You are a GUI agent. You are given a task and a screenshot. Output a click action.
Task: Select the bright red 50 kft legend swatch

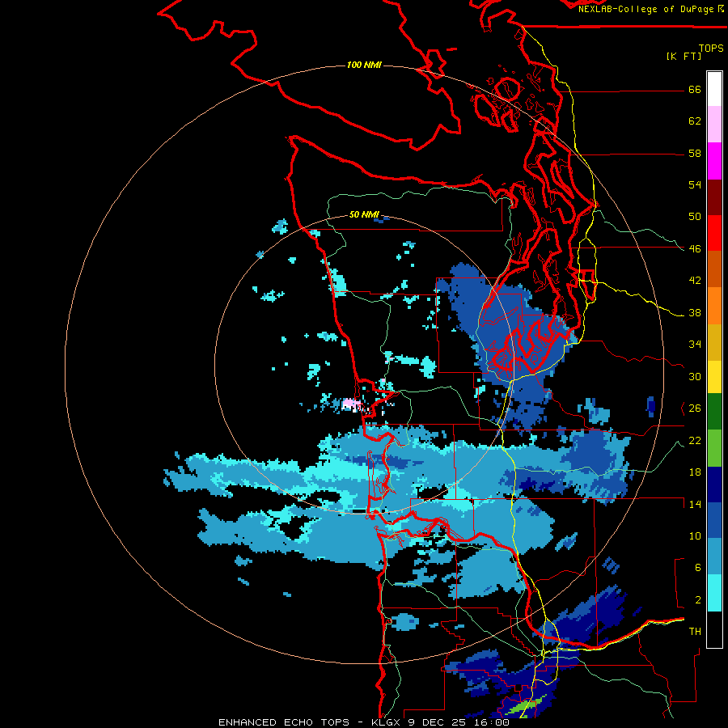[x=714, y=233]
